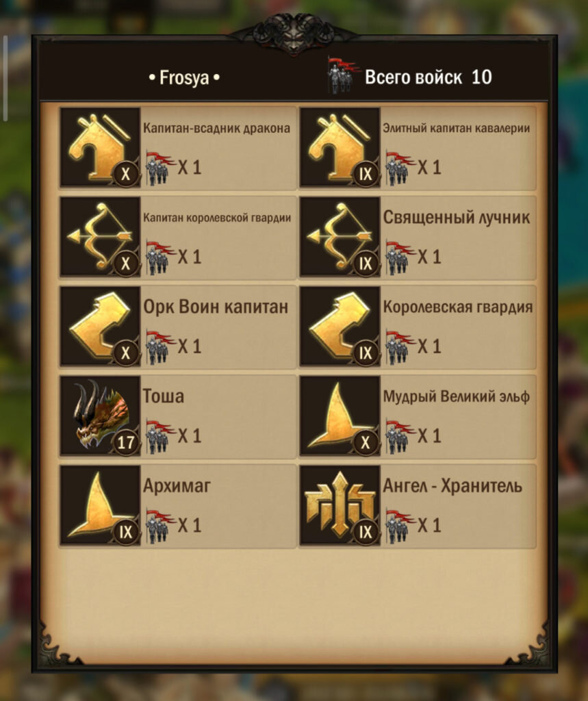Tap the Священный лучник bow icon
Viewport: 588px width, 701px height.
[x=340, y=236]
